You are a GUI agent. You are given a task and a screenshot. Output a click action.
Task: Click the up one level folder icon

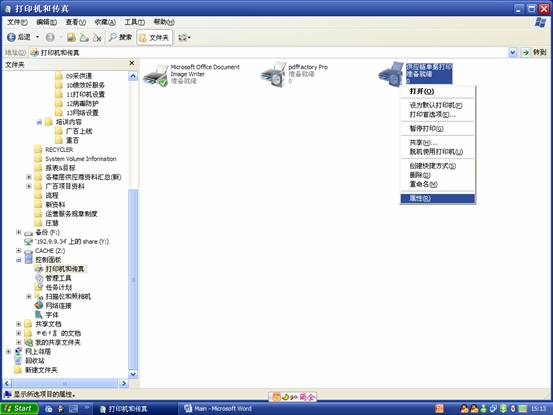click(72, 37)
